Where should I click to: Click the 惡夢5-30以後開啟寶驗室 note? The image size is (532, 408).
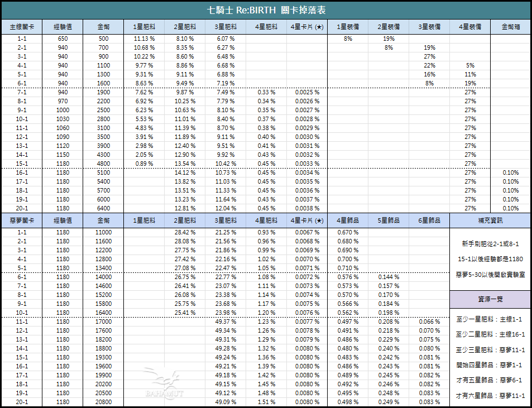pyautogui.click(x=491, y=275)
